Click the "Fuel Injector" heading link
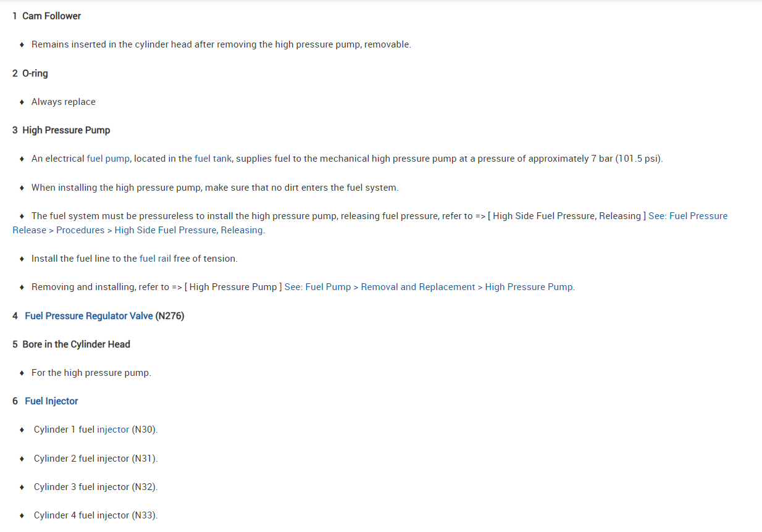The image size is (762, 532). coord(51,401)
